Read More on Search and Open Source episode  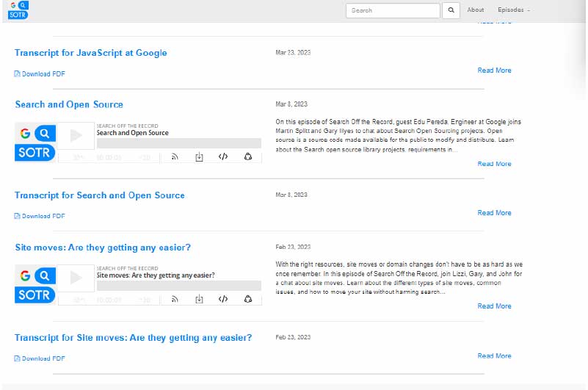coord(494,164)
